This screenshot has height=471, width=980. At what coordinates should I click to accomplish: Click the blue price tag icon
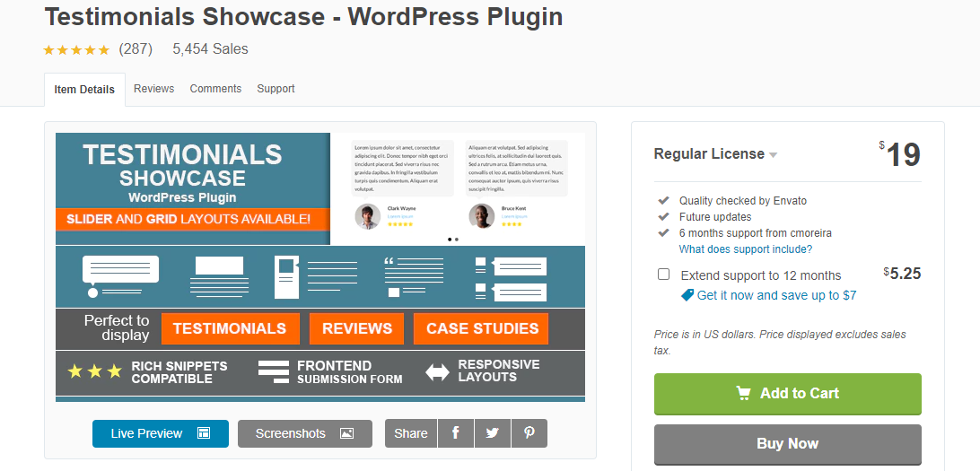pyautogui.click(x=687, y=295)
